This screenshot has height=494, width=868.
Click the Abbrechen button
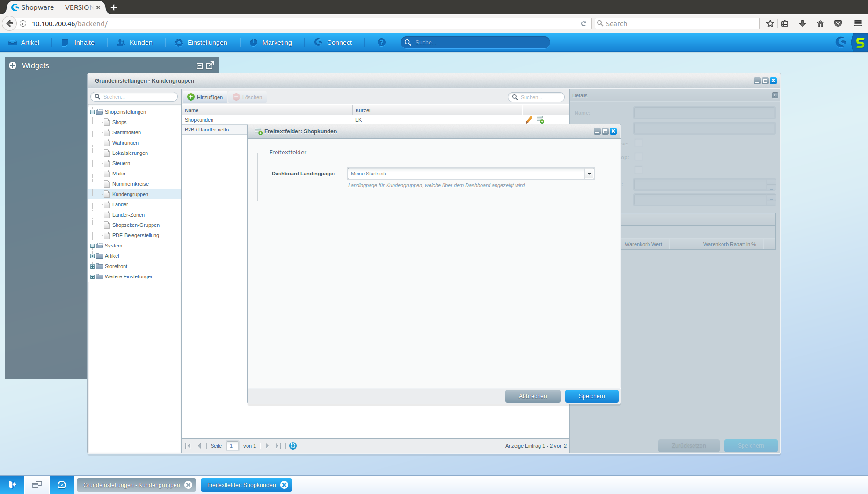tap(532, 396)
